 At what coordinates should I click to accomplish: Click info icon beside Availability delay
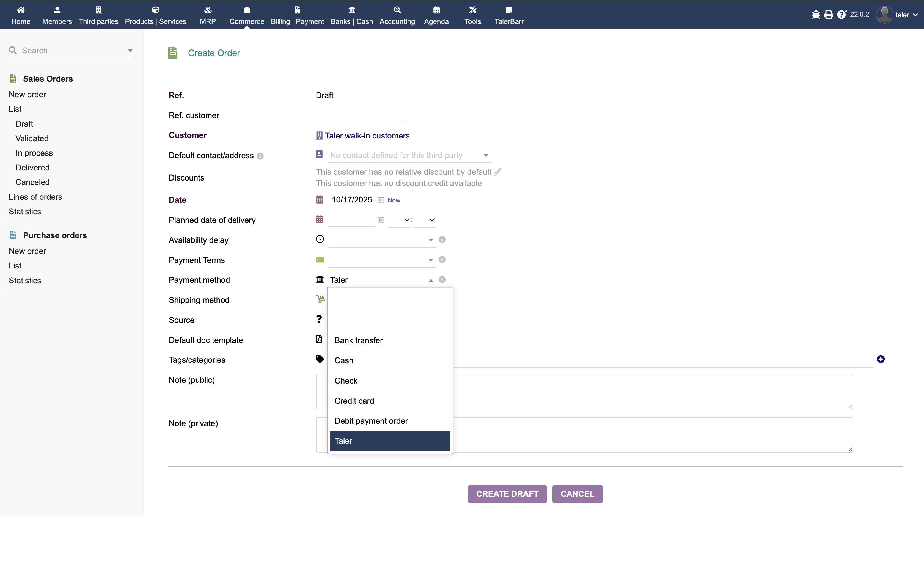tap(442, 240)
